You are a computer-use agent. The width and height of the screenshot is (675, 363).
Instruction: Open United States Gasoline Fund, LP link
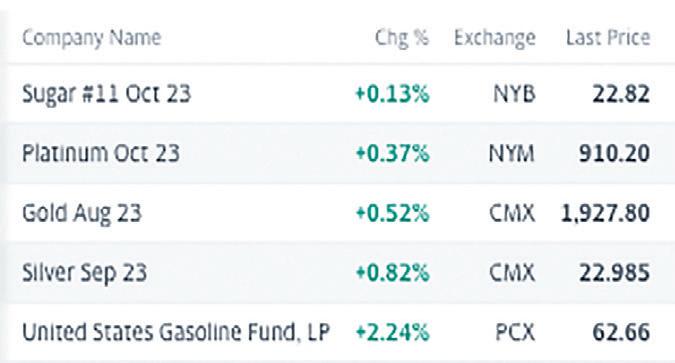[176, 332]
